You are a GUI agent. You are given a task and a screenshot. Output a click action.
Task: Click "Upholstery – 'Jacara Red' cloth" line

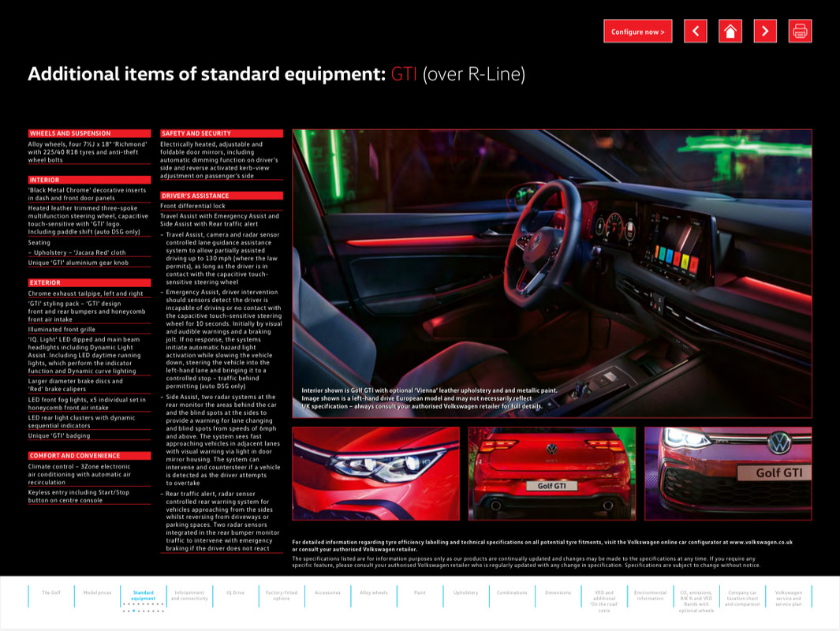[x=77, y=252]
